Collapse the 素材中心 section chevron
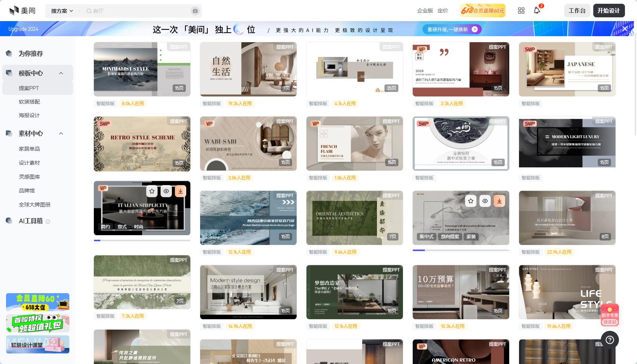Screen dimensions: 637x364 pos(61,133)
